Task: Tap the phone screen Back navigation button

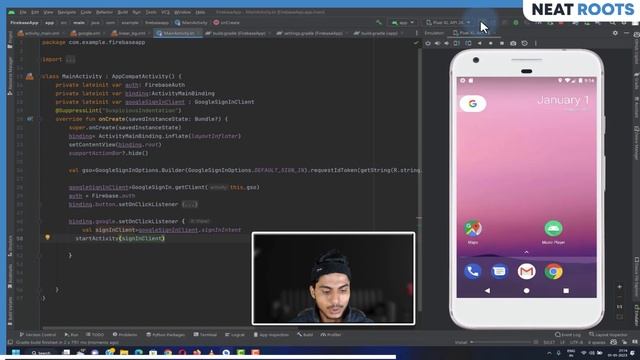Action: pos(487,291)
